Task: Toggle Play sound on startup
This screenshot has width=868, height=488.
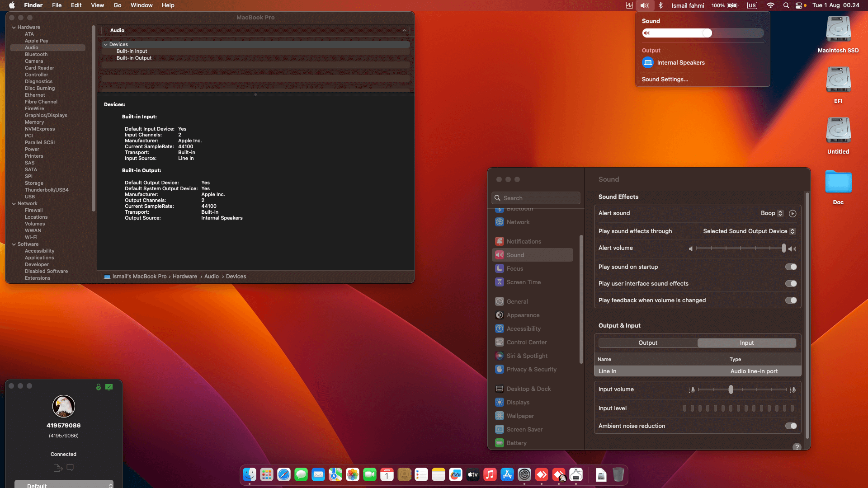Action: 791,267
